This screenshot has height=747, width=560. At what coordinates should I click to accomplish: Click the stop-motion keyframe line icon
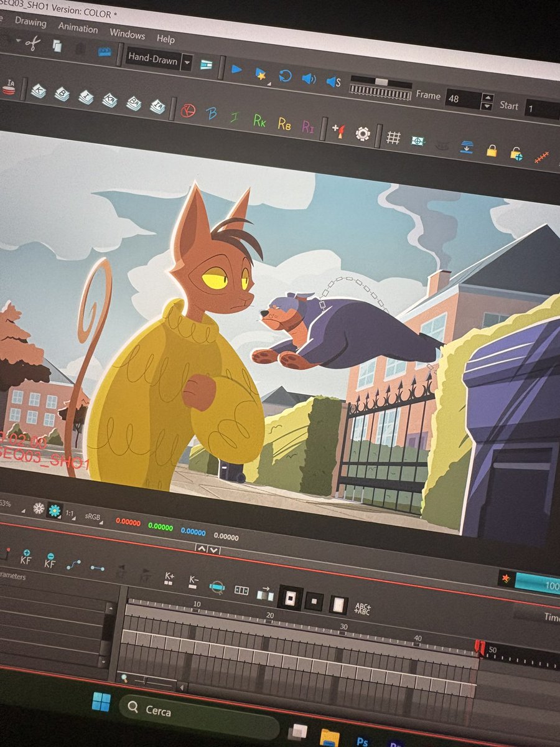tap(97, 568)
